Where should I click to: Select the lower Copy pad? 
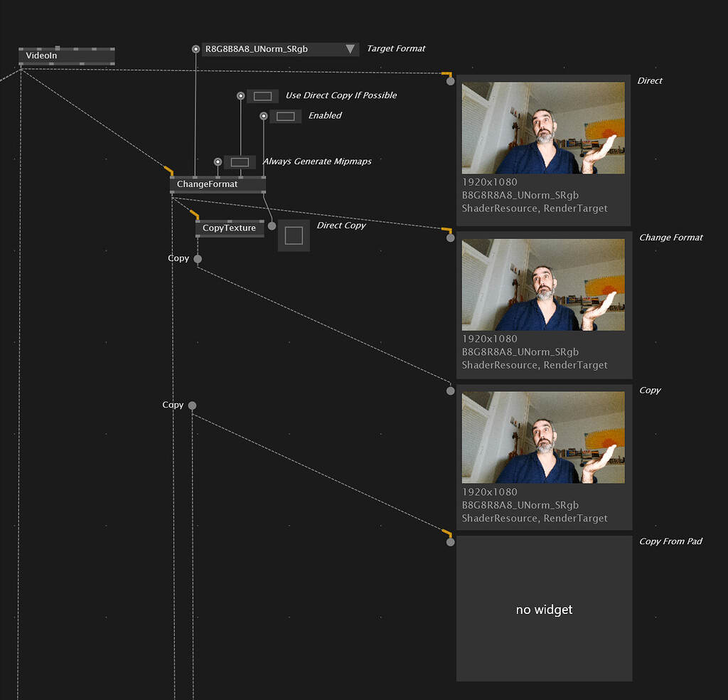tap(192, 405)
